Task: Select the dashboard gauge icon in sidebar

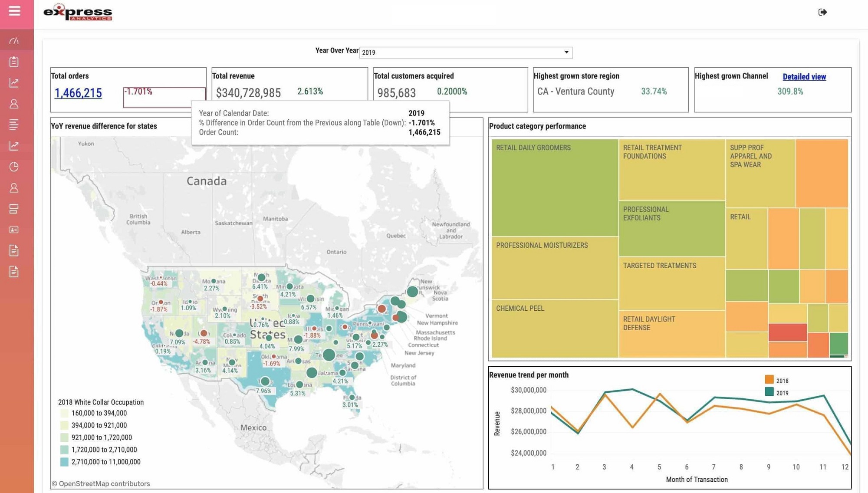Action: pos(14,41)
